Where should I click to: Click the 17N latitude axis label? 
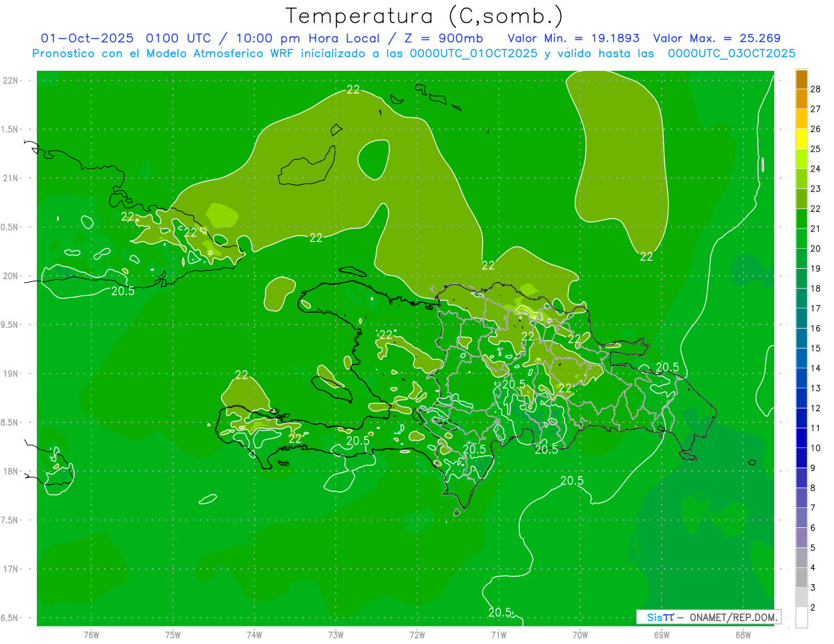[x=11, y=569]
